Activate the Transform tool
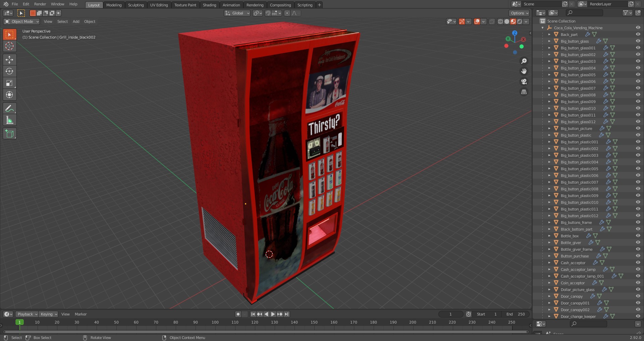644x341 pixels. pos(9,95)
